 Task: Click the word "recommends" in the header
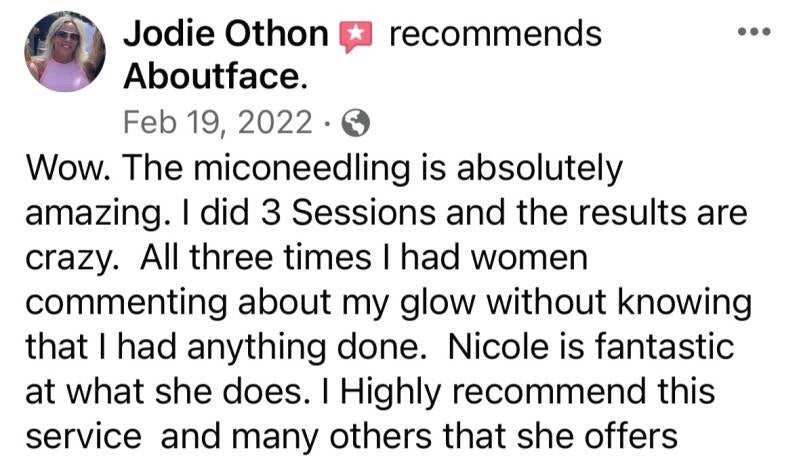coord(495,35)
